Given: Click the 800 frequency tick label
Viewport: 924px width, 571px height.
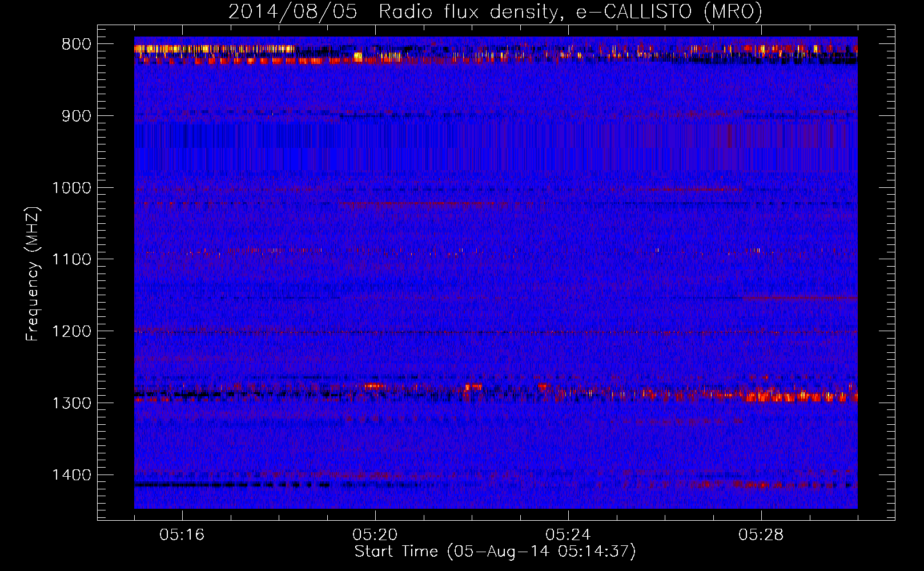Looking at the screenshot, I should [x=77, y=45].
